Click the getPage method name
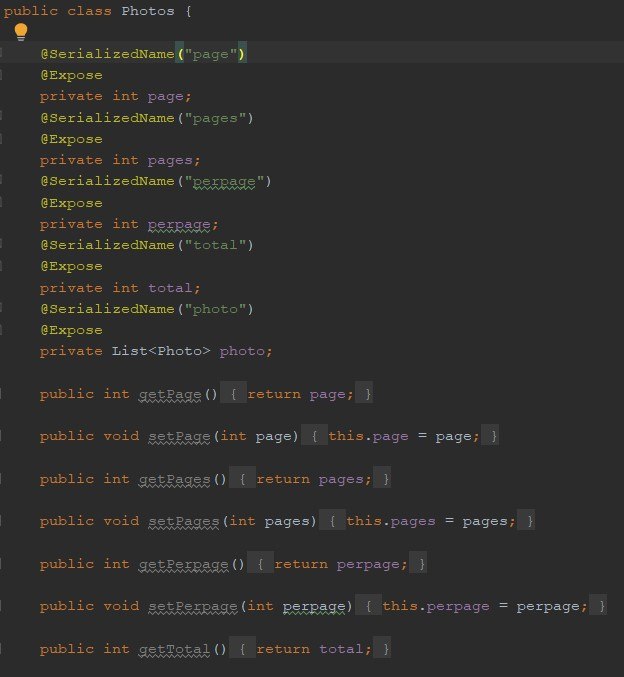This screenshot has height=677, width=624. click(x=170, y=394)
